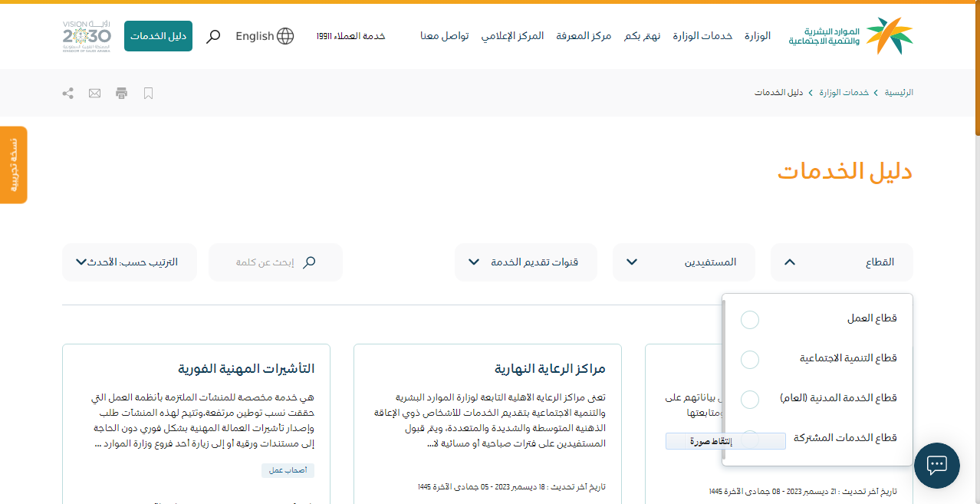Go to الرئيسية breadcrumb link
Screen dimensions: 980x504
click(x=899, y=93)
